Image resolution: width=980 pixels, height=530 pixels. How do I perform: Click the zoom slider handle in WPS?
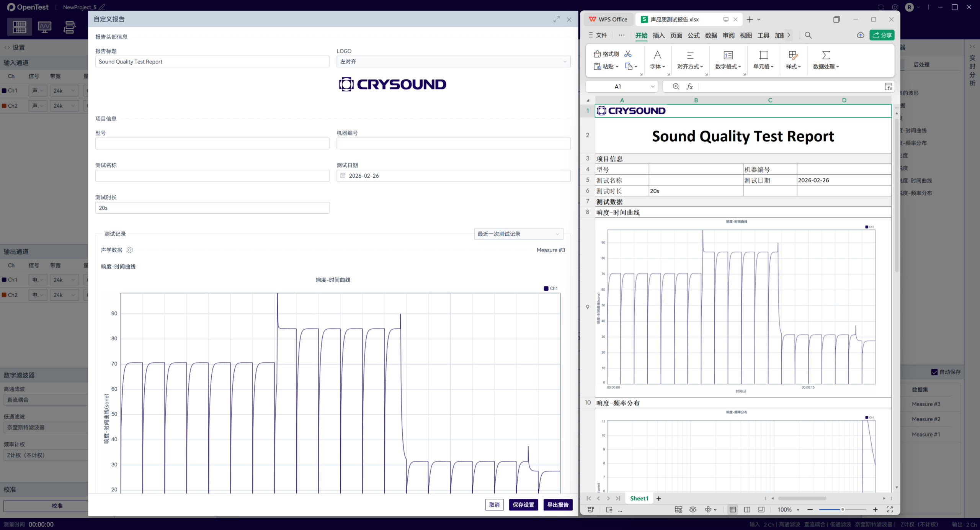843,509
